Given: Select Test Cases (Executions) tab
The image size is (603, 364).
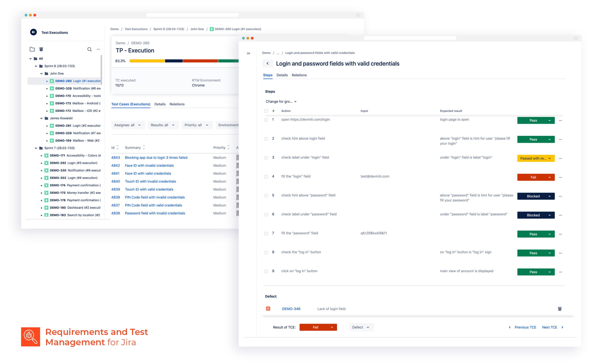Looking at the screenshot, I should (131, 104).
